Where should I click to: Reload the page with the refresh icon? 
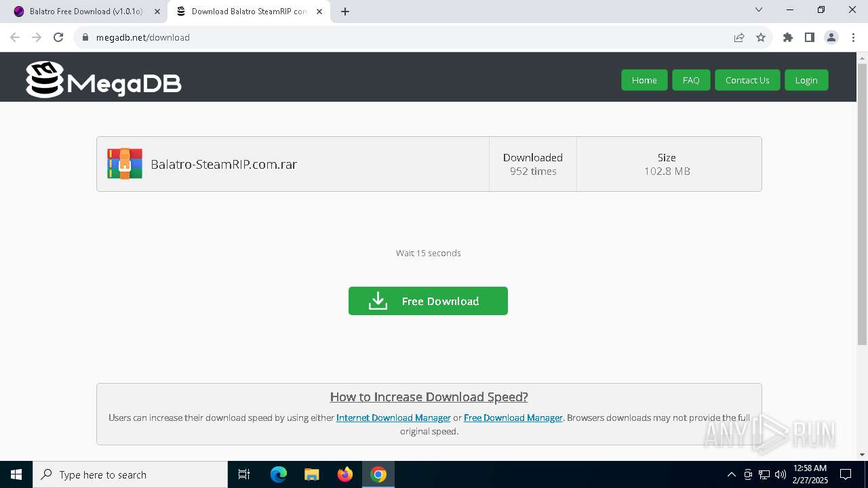(58, 37)
